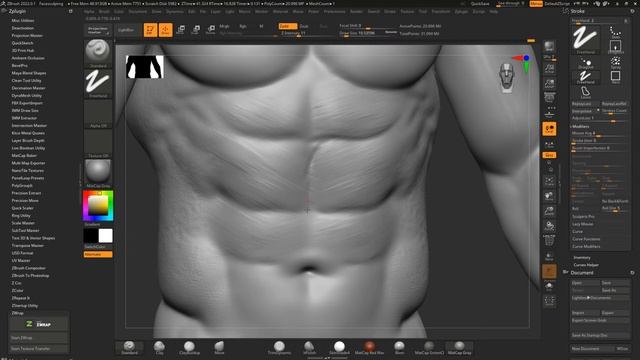Toggle the orange Xyz rotation button

[549, 155]
